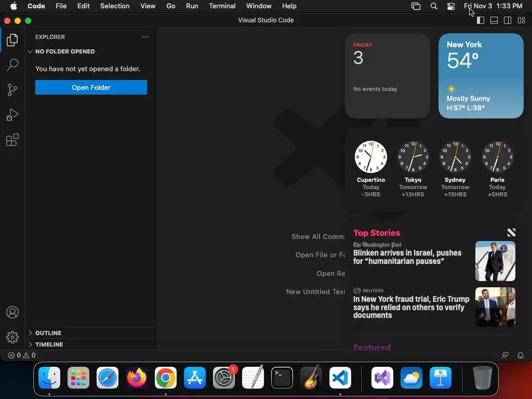Select the Paris clock
Screen dimensions: 532x399
pos(497,169)
